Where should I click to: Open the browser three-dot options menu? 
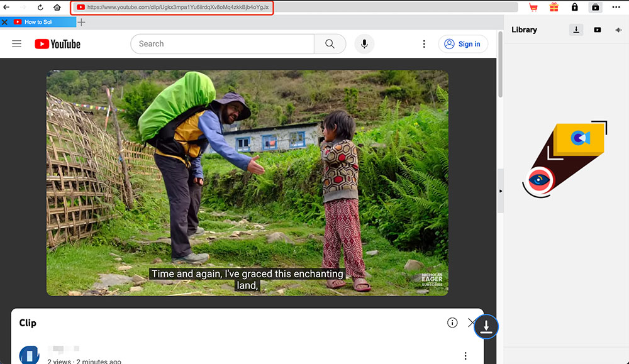[616, 7]
